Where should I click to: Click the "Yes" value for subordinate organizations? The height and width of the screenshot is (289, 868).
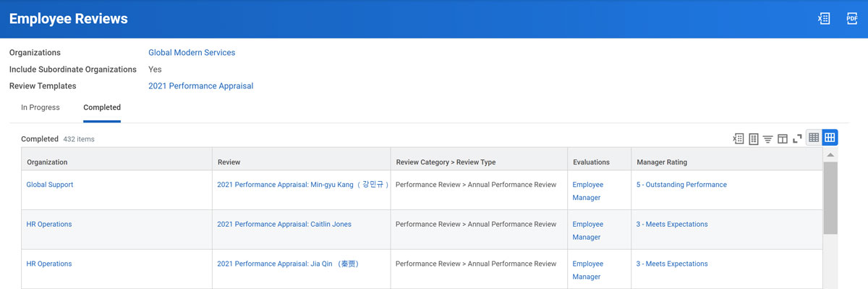pos(155,70)
